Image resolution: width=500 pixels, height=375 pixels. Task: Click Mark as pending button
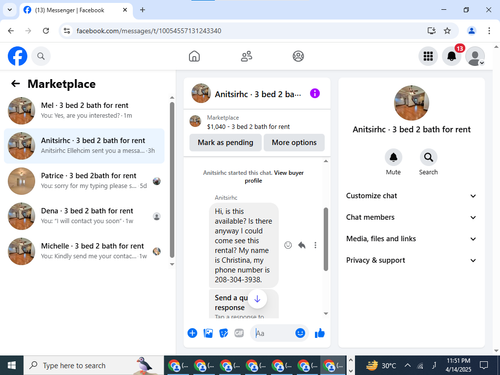(x=225, y=143)
